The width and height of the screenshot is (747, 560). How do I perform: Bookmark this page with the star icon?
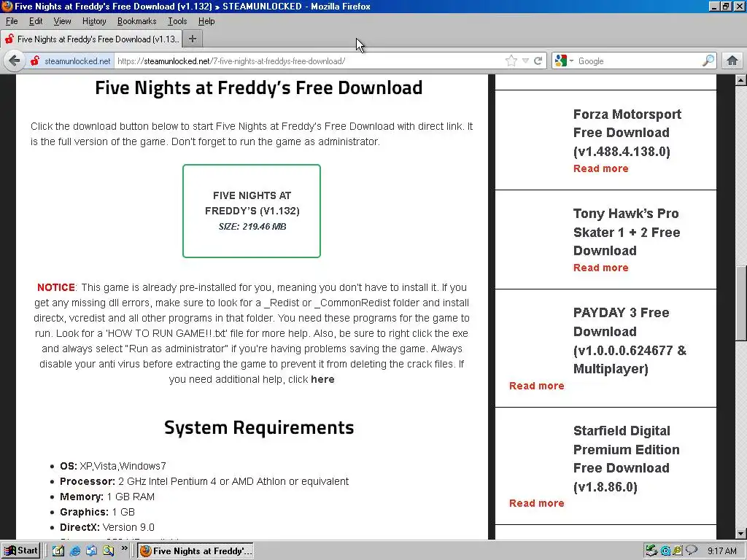tap(511, 61)
